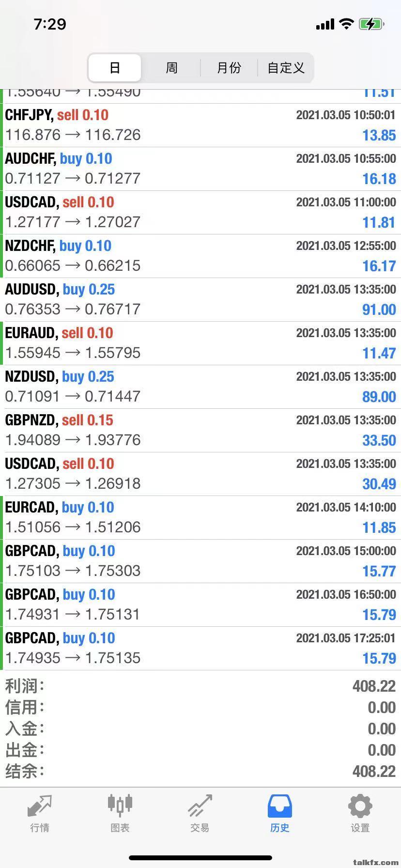
Task: Open the 设置 settings gear icon
Action: [360, 806]
